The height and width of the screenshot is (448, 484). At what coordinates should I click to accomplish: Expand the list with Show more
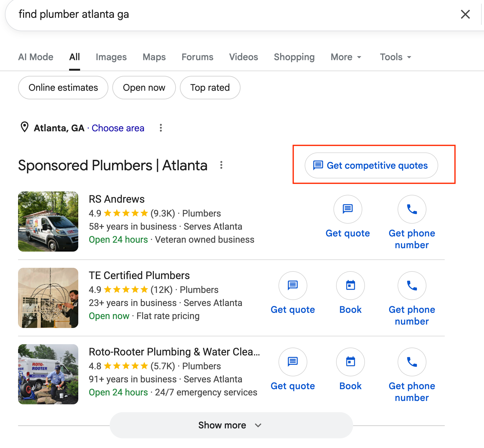[x=231, y=425]
